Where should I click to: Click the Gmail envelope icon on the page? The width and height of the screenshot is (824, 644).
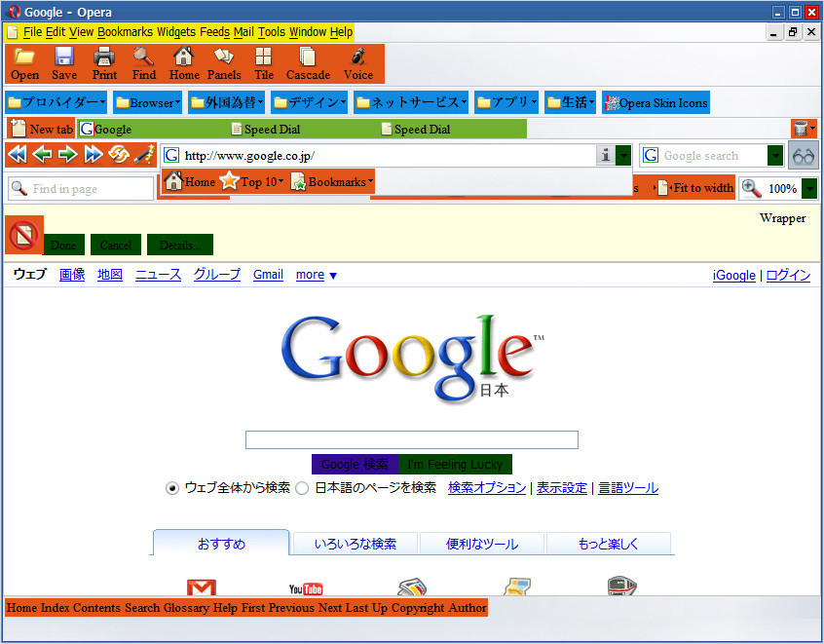tap(202, 587)
